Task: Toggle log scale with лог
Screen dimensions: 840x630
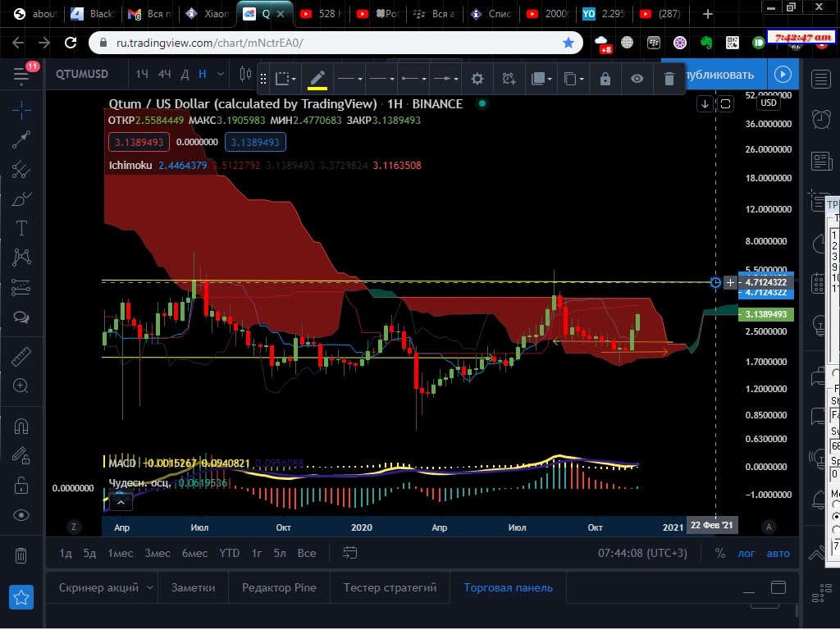Action: 746,554
